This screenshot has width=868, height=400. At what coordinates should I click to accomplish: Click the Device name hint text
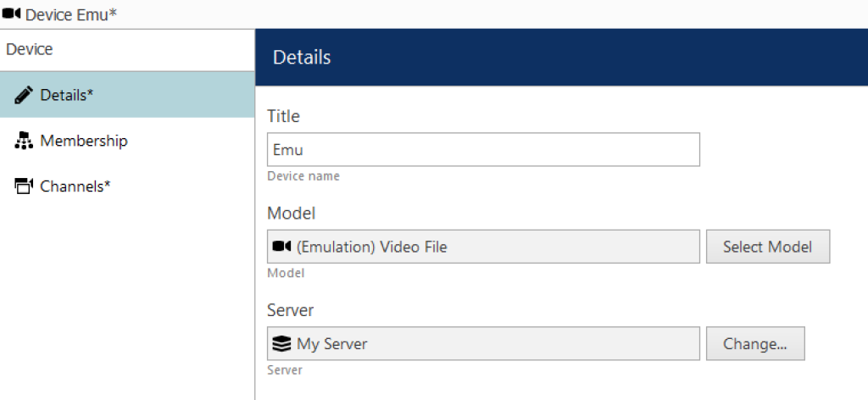pyautogui.click(x=303, y=176)
